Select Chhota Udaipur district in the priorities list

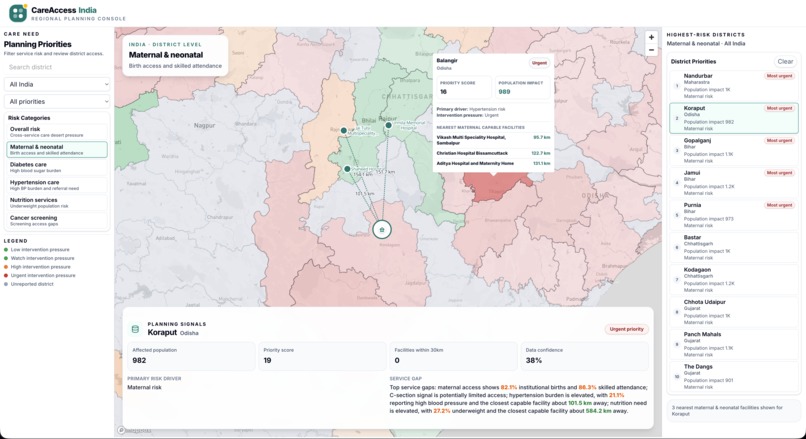(734, 312)
